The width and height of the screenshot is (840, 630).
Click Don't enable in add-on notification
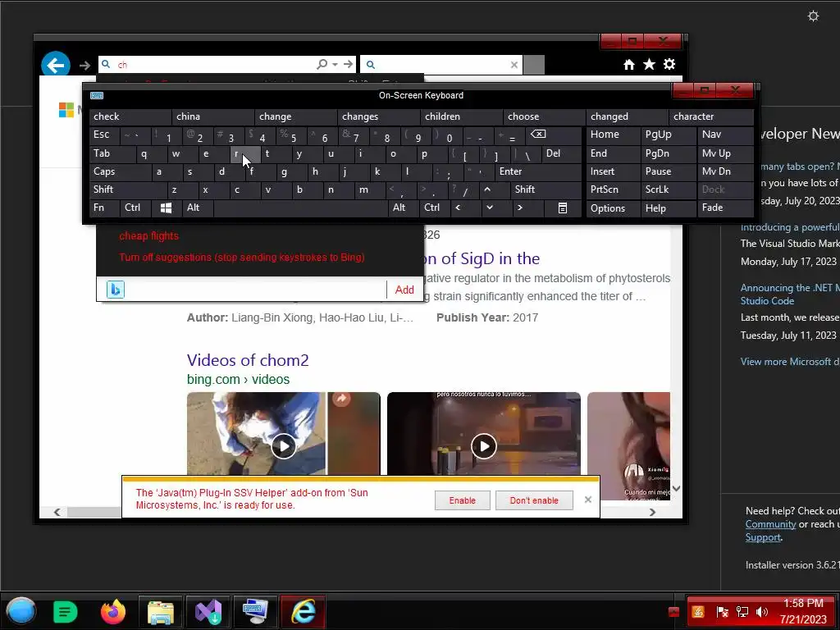534,500
